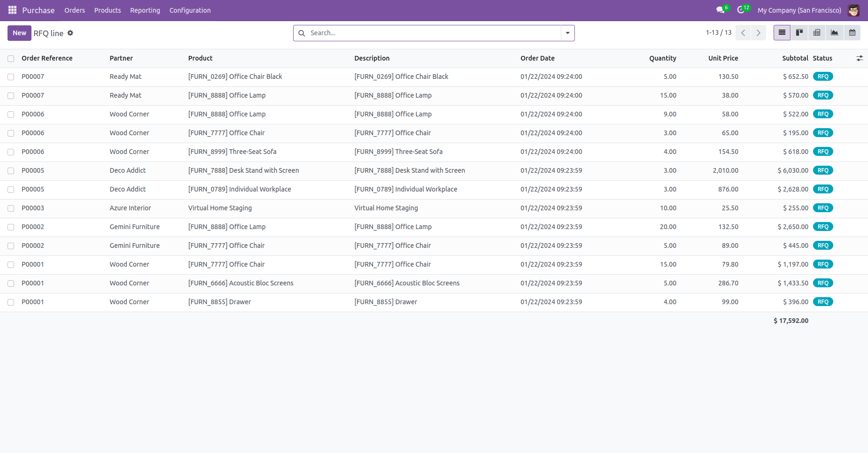The image size is (868, 453).
Task: Open company switcher My Company (San Francisco)
Action: click(x=799, y=10)
